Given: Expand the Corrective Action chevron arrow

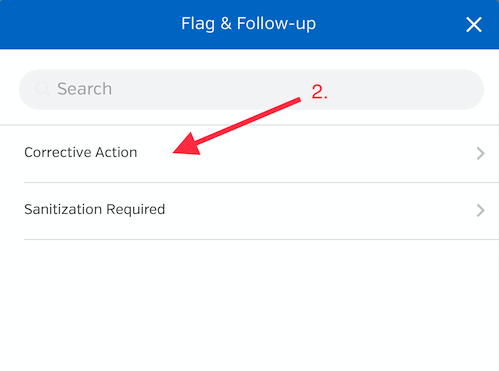Looking at the screenshot, I should coord(480,153).
